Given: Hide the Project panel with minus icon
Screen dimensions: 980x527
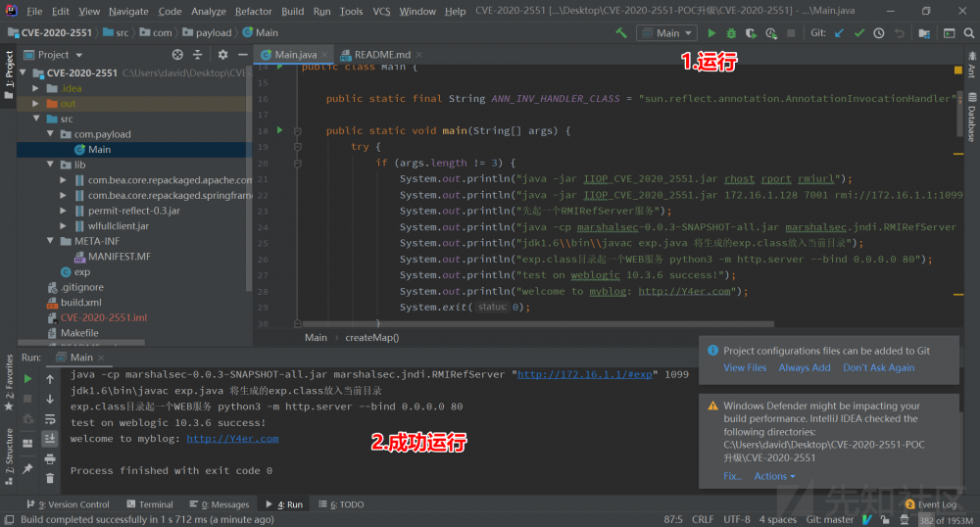Looking at the screenshot, I should 242,55.
